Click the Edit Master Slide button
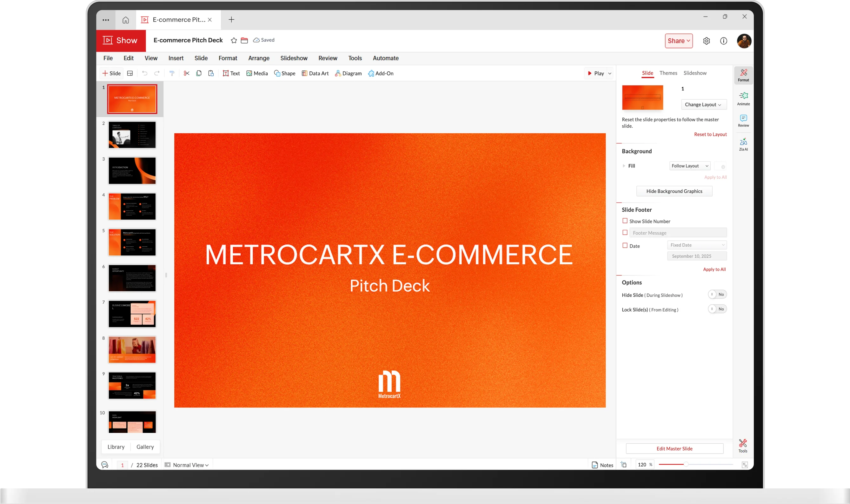Screen dimensions: 850x504 (x=674, y=448)
